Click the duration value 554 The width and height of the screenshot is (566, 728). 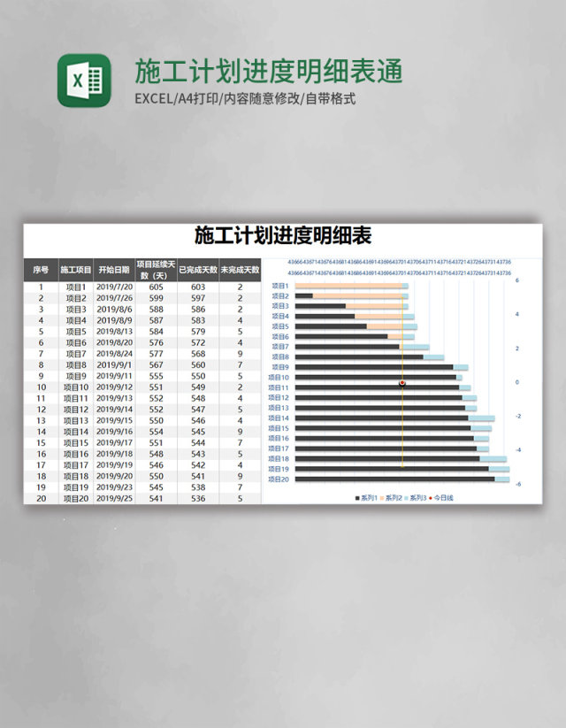[x=156, y=432]
